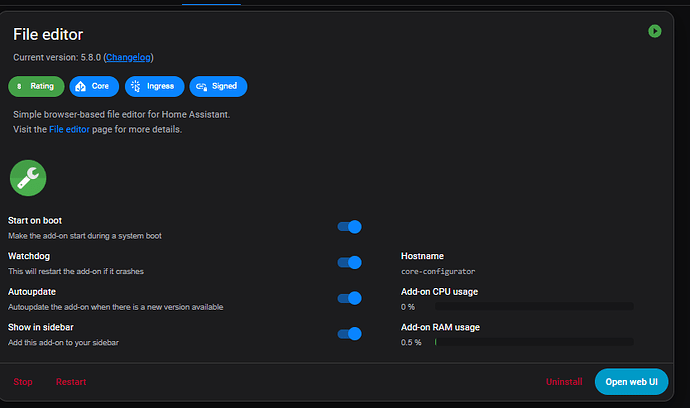
Task: Toggle the Start on boot switch
Action: [x=349, y=227]
